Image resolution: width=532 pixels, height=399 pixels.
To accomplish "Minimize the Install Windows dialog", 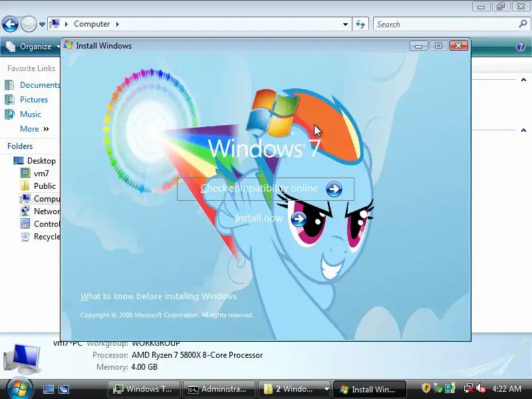I will click(418, 45).
